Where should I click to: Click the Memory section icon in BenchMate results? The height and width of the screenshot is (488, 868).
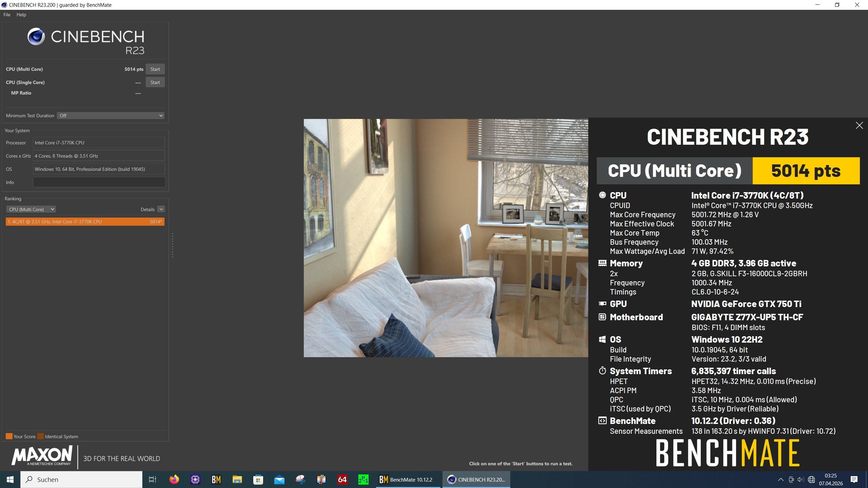tap(603, 263)
